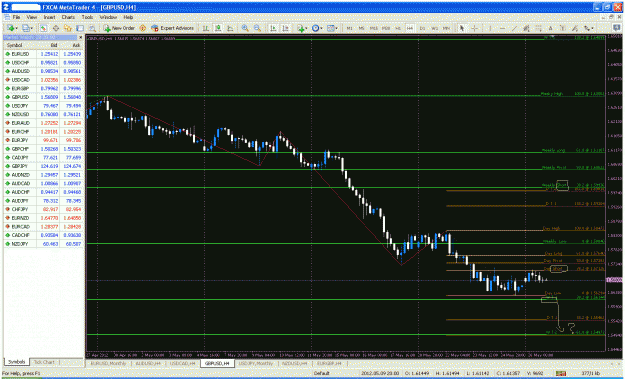Select EURJPY row in Market Watch

43,140
